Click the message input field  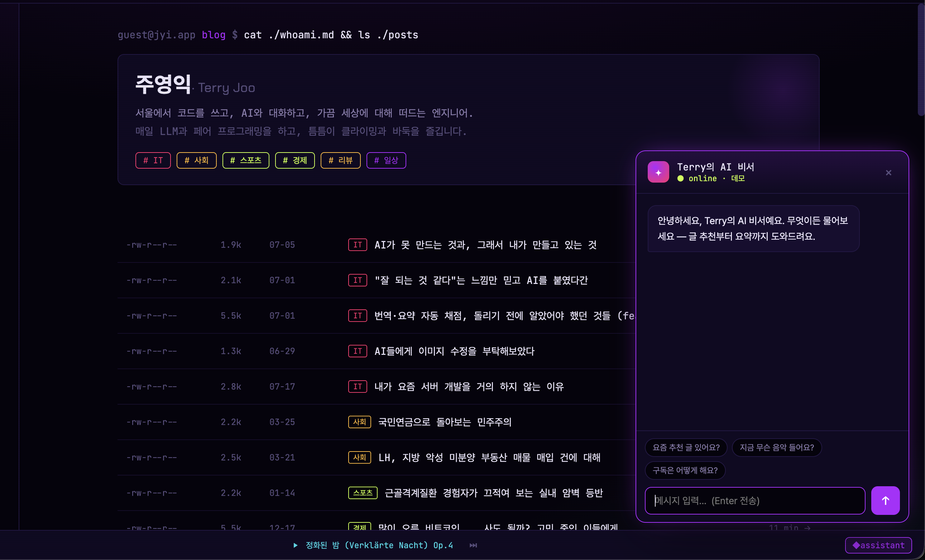click(x=754, y=500)
